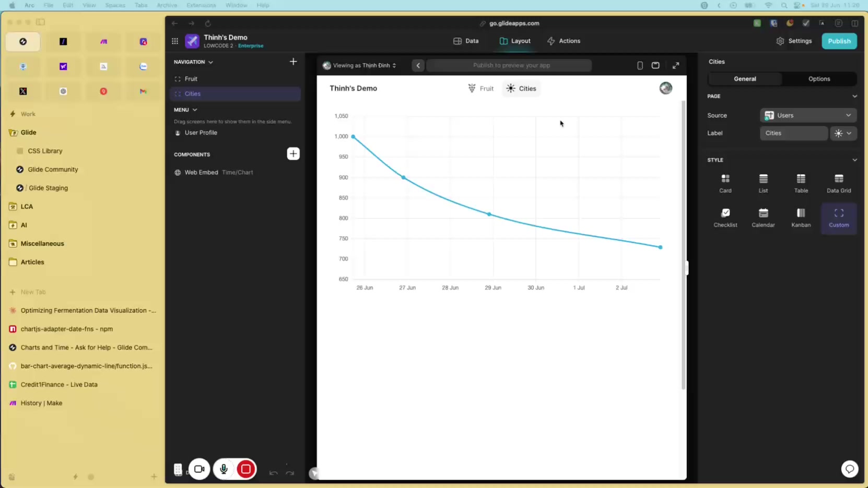Screen dimensions: 868x488
Task: Click the Publish button
Action: (839, 41)
